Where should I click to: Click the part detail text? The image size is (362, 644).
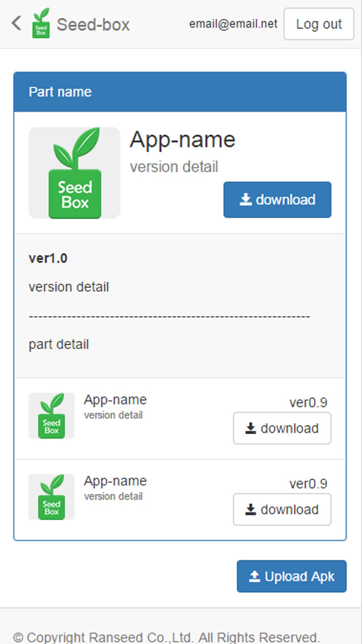(59, 344)
